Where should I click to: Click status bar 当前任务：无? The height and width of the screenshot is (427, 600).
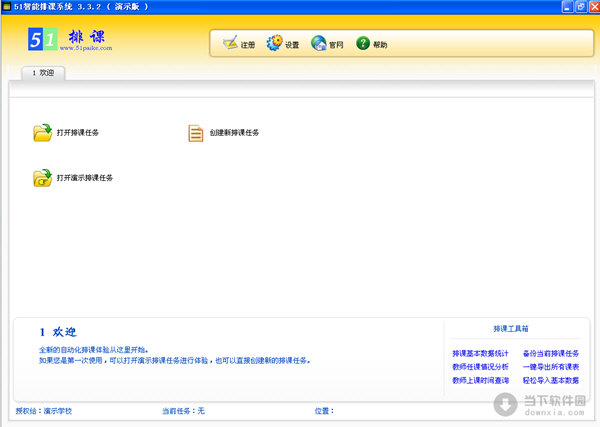click(183, 411)
